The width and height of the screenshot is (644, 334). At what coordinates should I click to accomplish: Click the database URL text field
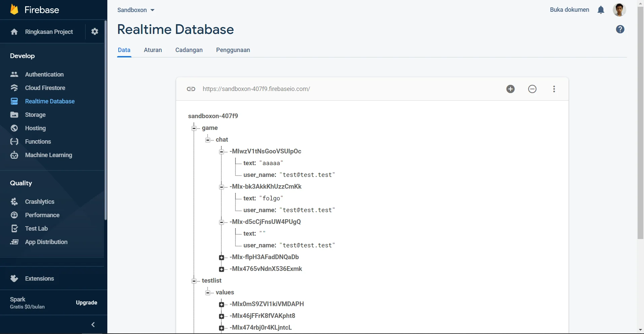pyautogui.click(x=256, y=89)
